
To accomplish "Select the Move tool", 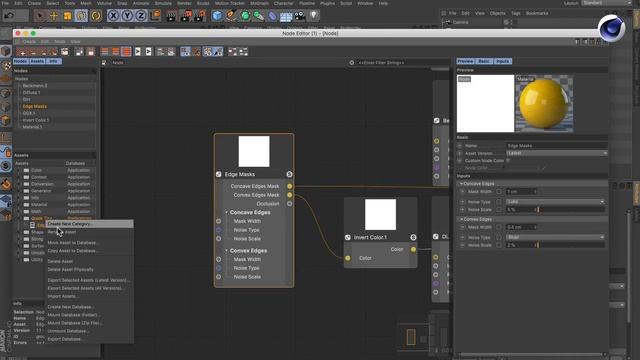I will coord(53,16).
